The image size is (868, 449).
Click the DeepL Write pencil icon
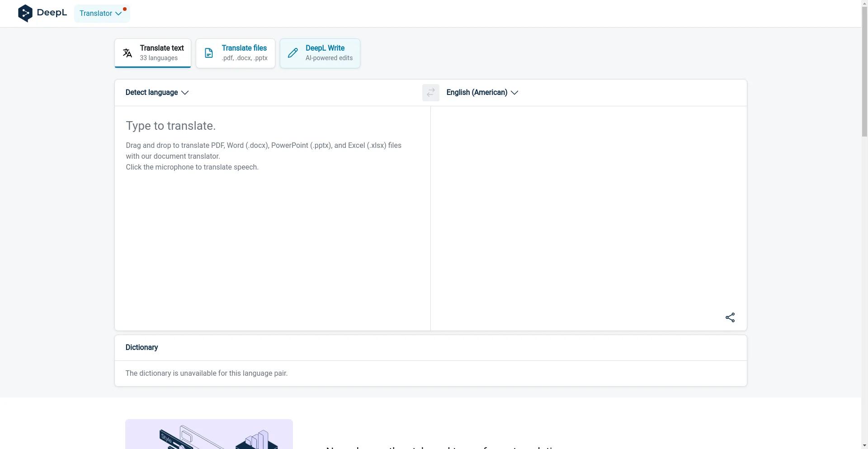293,53
